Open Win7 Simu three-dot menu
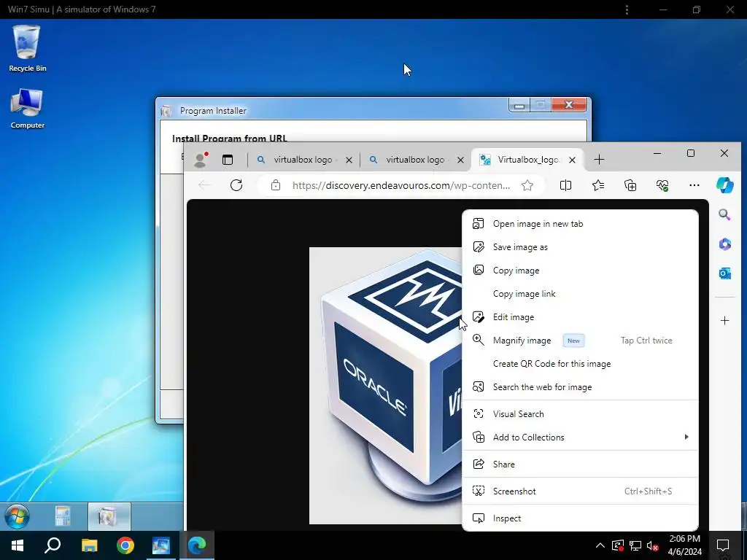Image resolution: width=747 pixels, height=560 pixels. 627,9
